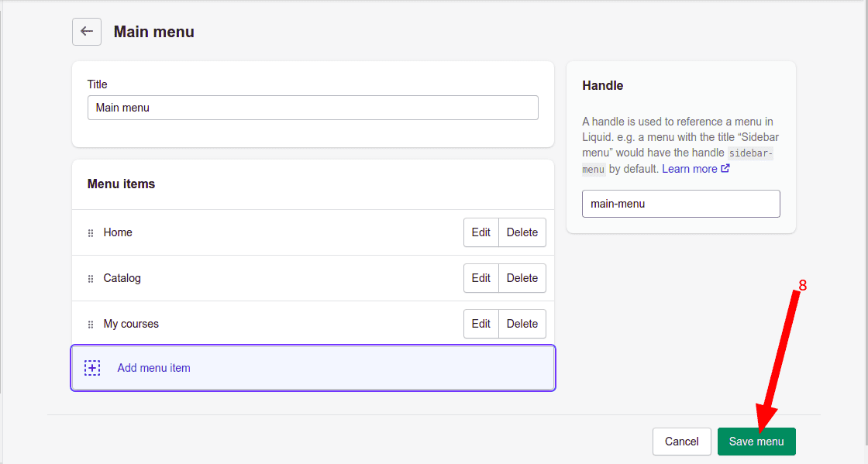The width and height of the screenshot is (868, 464).
Task: Select the Home menu item label
Action: tap(118, 232)
